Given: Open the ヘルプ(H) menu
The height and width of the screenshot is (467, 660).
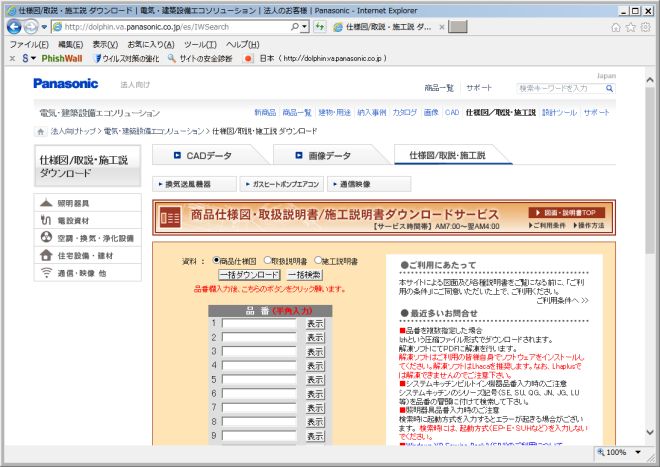Looking at the screenshot, I should point(242,45).
